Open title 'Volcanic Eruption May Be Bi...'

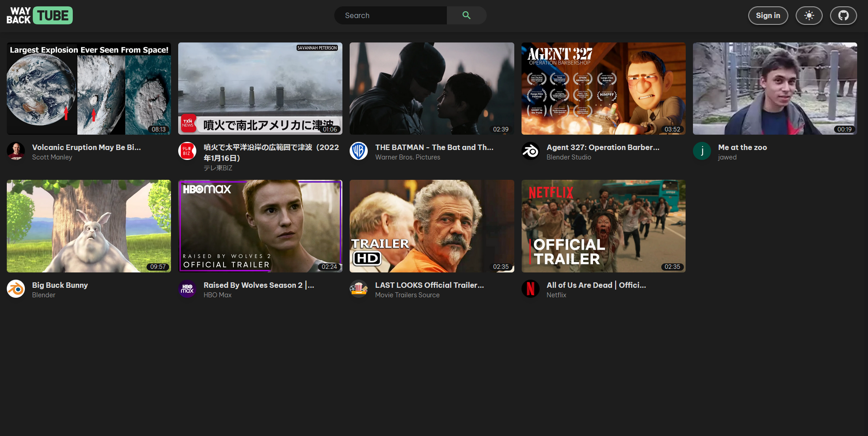(86, 147)
